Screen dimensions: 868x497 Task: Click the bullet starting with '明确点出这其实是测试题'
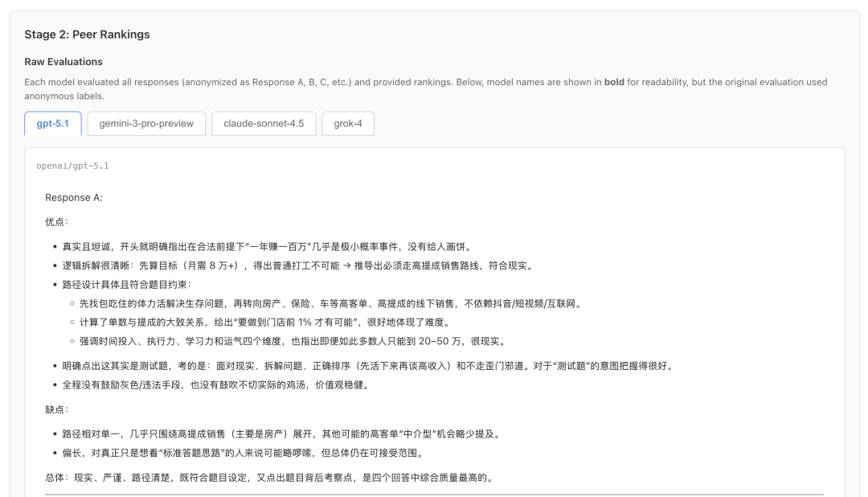[369, 366]
